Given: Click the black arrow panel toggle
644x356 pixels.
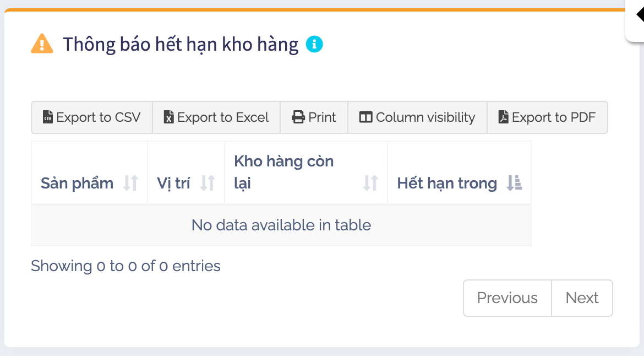Looking at the screenshot, I should 640,15.
